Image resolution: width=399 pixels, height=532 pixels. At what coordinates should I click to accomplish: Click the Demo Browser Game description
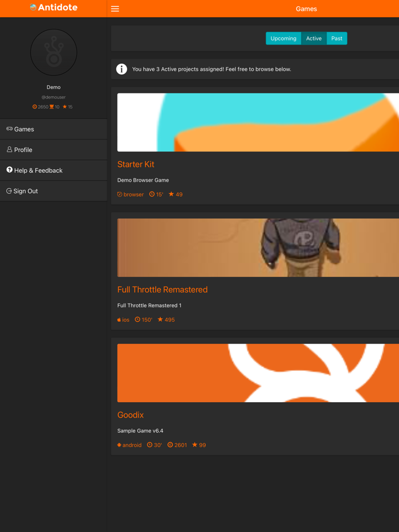pyautogui.click(x=143, y=180)
